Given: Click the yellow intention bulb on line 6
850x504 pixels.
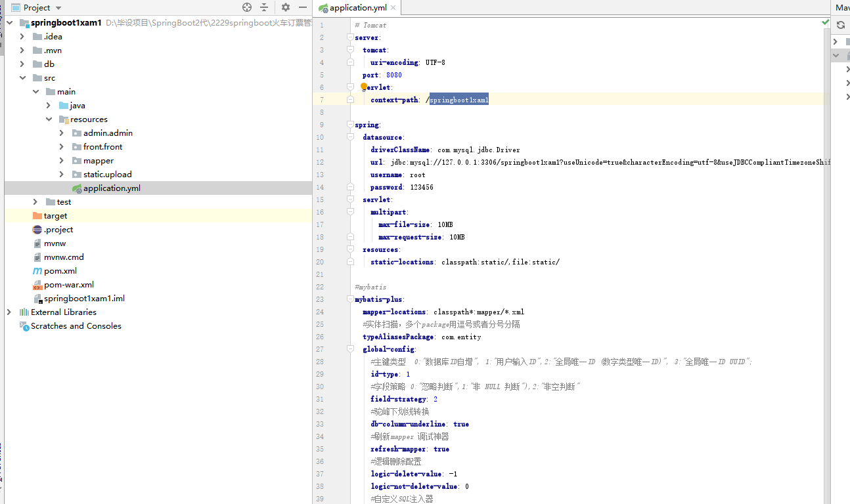Looking at the screenshot, I should coord(364,87).
